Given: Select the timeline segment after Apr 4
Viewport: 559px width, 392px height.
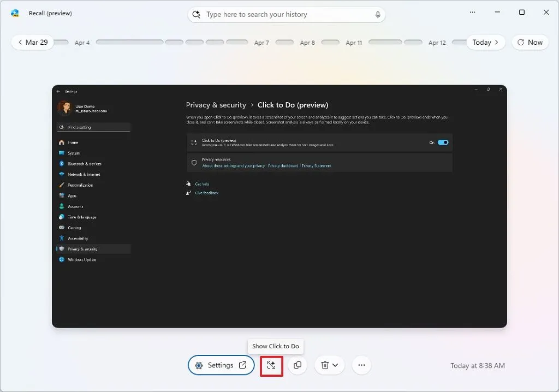Looking at the screenshot, I should (x=129, y=42).
